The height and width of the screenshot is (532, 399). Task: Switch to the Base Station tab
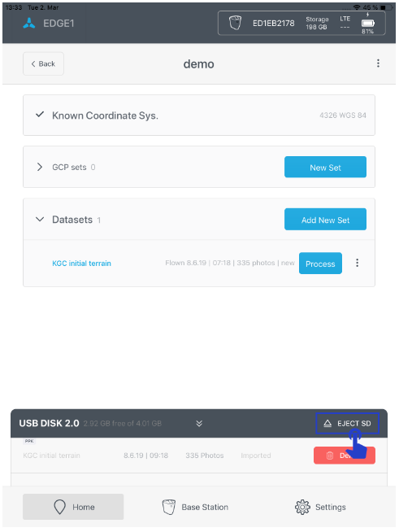coord(195,508)
